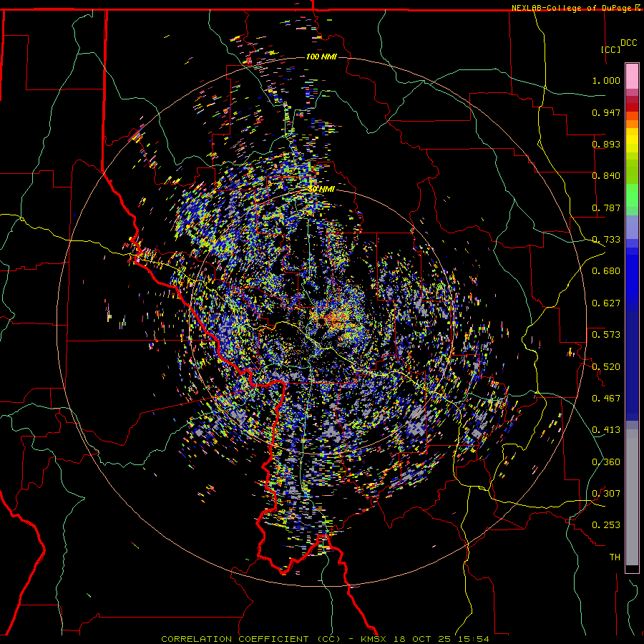Pick the lavender segment of color bar
The width and height of the screenshot is (644, 644).
(x=632, y=227)
